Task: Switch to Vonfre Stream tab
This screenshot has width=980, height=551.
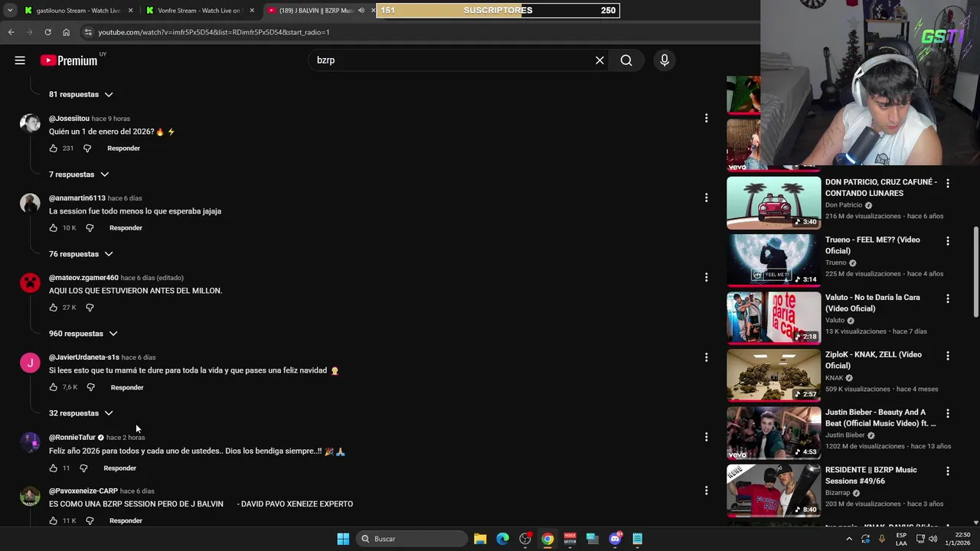Action: tap(200, 11)
